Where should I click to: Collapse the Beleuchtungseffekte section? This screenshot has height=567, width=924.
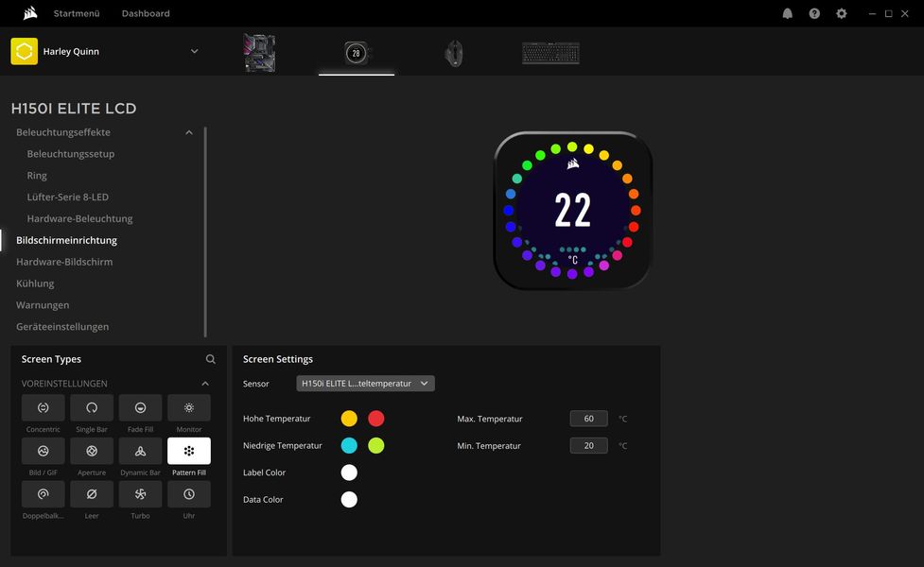pos(188,132)
